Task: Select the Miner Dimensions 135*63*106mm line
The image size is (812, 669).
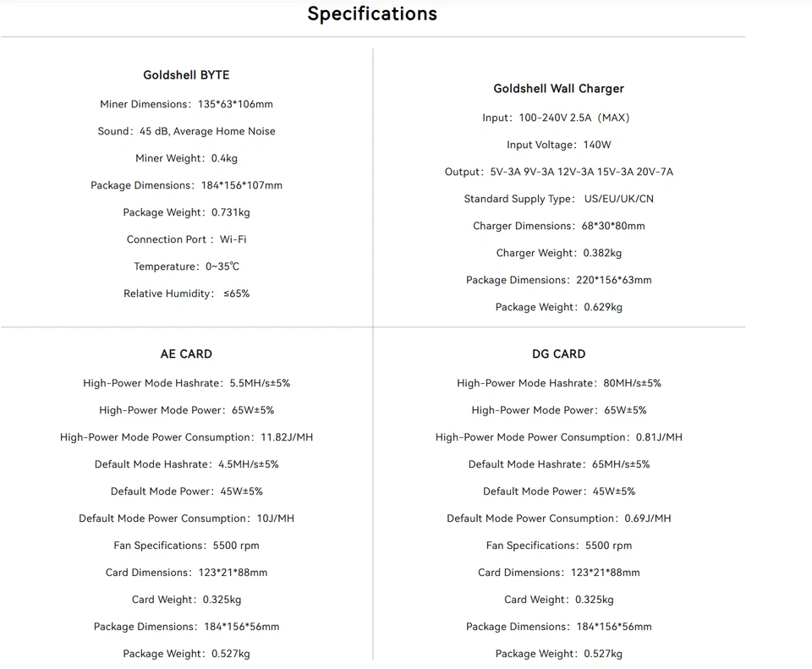Action: 186,104
